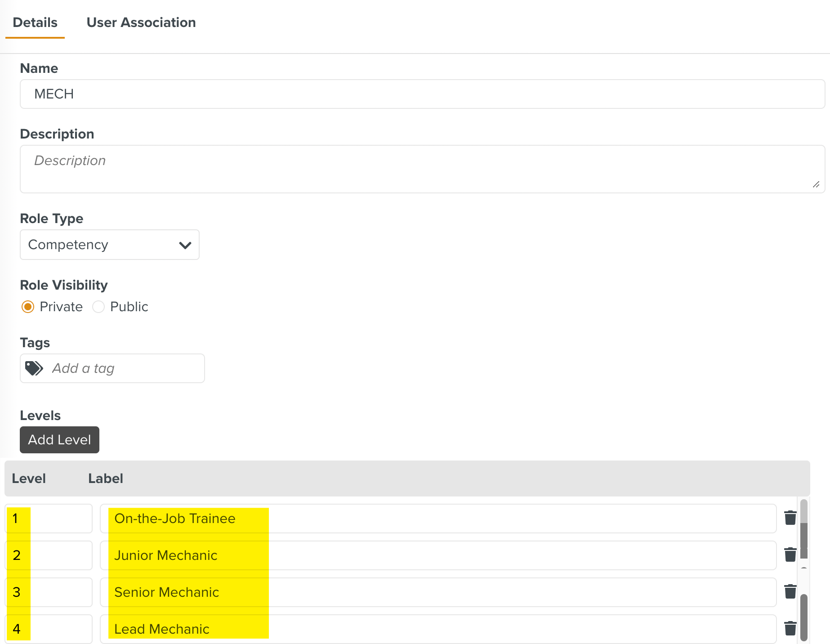Click the levels list scrollbar thumb
Image resolution: width=830 pixels, height=644 pixels.
pos(804,617)
